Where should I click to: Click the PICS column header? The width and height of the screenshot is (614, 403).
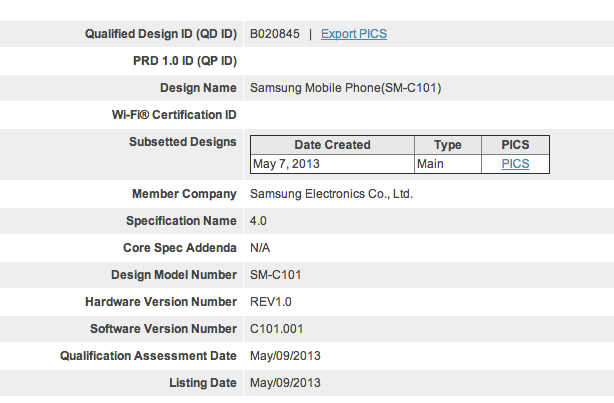pos(515,145)
